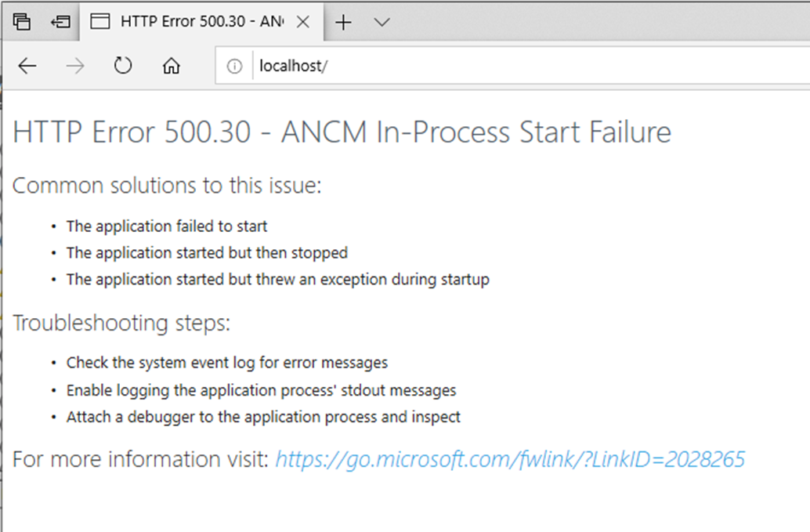The height and width of the screenshot is (532, 810).
Task: Open the tabs you've set aside icon
Action: (22, 22)
